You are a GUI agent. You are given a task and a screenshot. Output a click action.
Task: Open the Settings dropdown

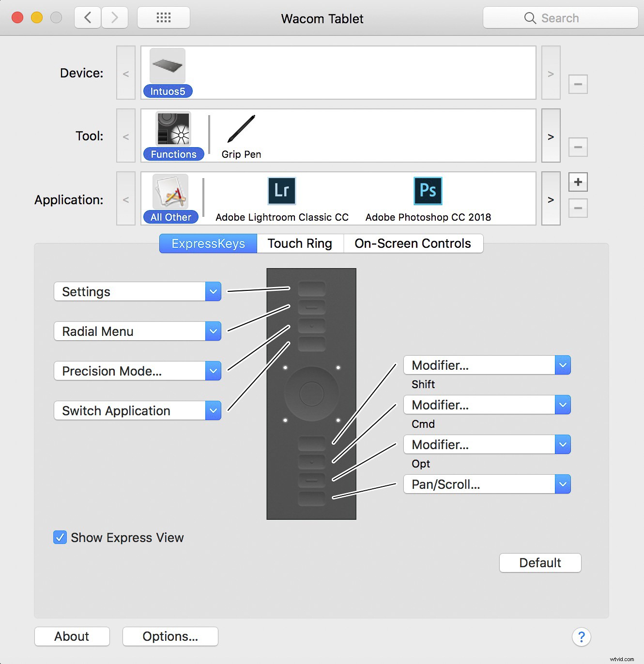(213, 291)
